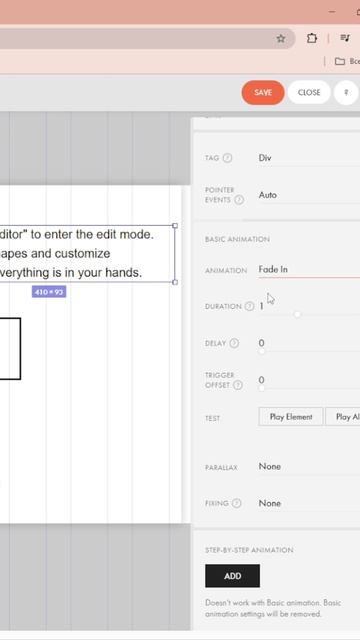Open the Animation dropdown showing Fade In
360x640 pixels.
pos(309,269)
